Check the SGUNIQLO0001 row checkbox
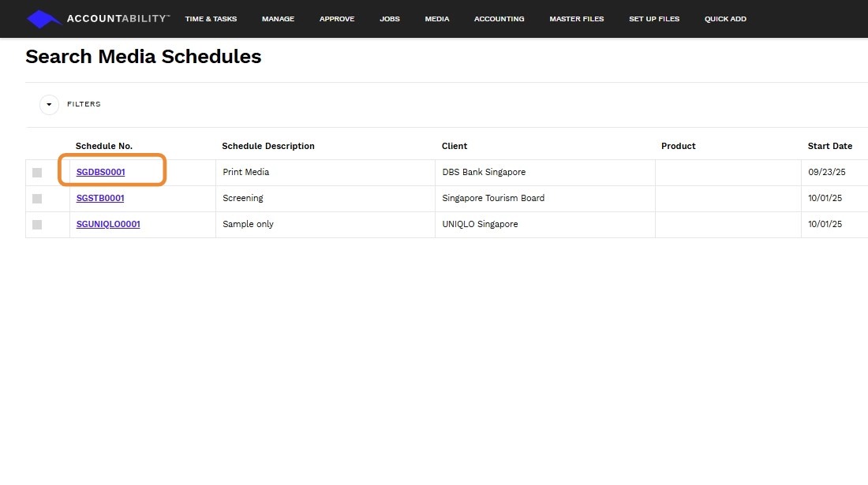This screenshot has width=868, height=485. [37, 225]
